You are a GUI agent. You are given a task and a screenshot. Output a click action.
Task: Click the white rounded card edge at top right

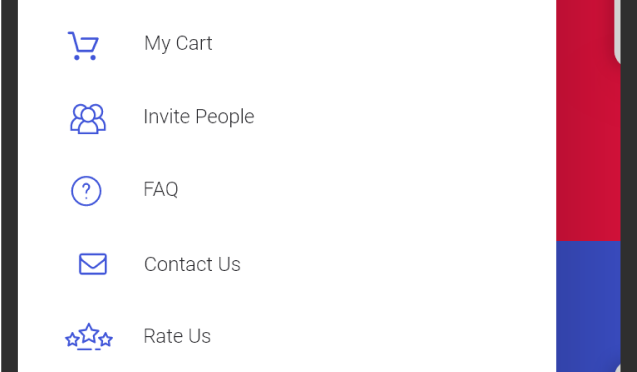pos(617,30)
